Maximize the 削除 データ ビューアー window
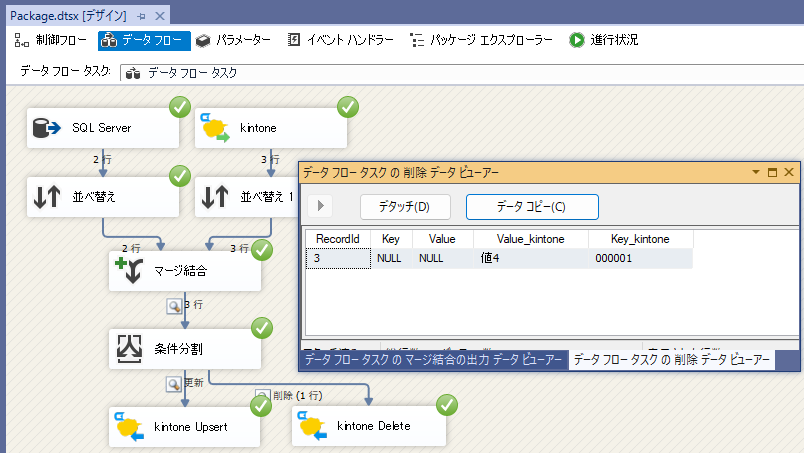Image resolution: width=804 pixels, height=453 pixels. click(772, 172)
